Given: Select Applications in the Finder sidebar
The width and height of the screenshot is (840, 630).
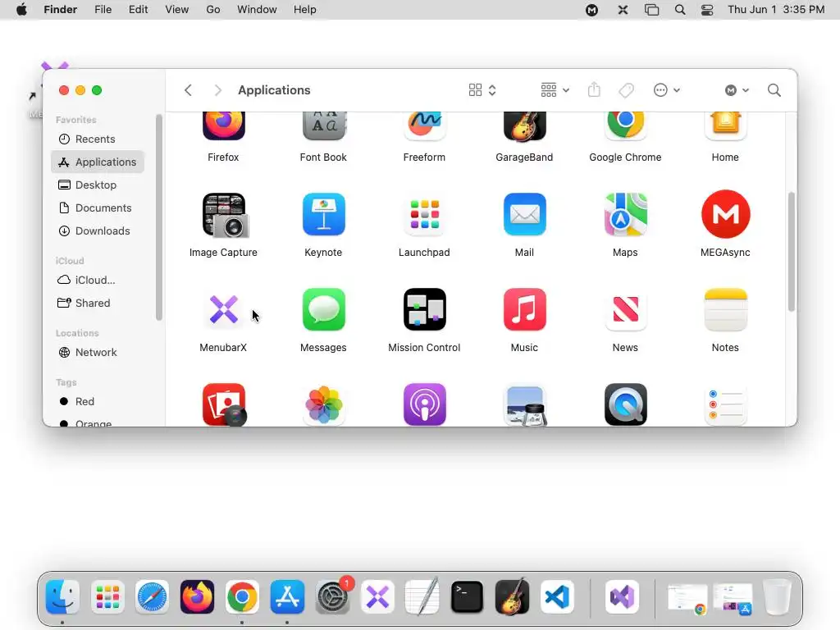Looking at the screenshot, I should pos(98,162).
